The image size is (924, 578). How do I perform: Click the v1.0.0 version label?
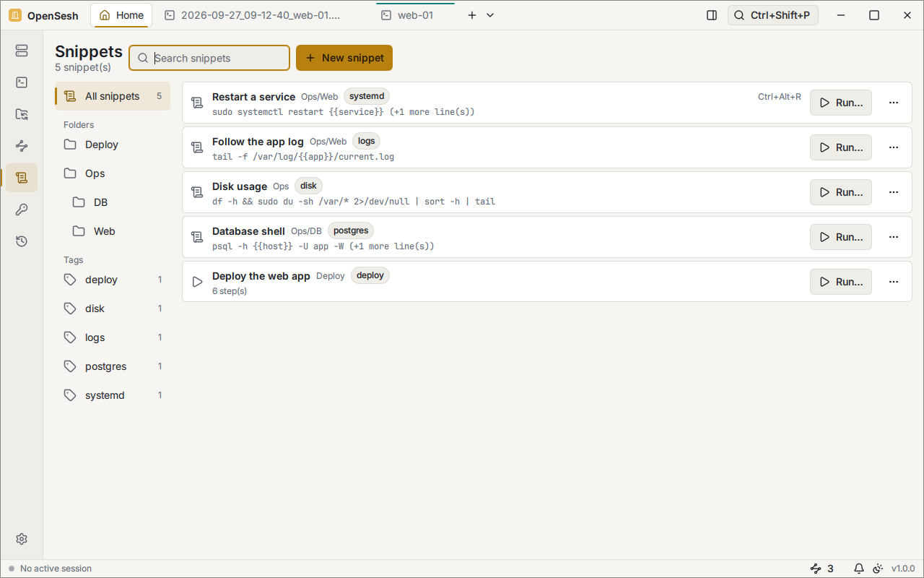[x=903, y=569]
